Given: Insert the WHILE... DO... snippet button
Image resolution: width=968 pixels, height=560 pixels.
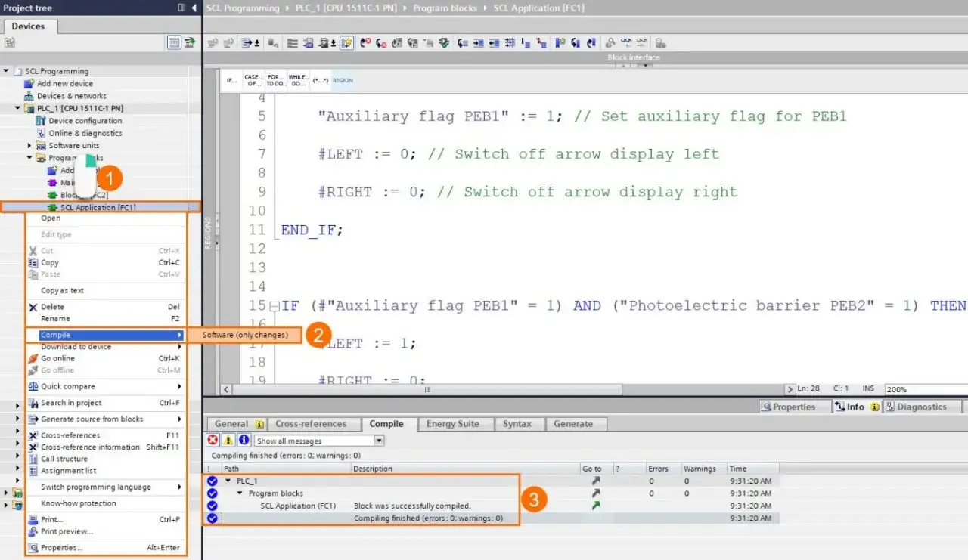Looking at the screenshot, I should [299, 80].
